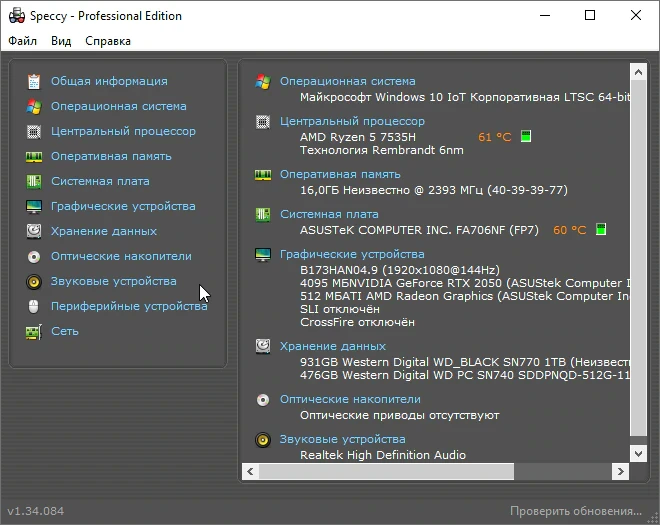Image resolution: width=660 pixels, height=525 pixels.
Task: Open Оптические накопители heading link in summary
Action: click(x=350, y=399)
